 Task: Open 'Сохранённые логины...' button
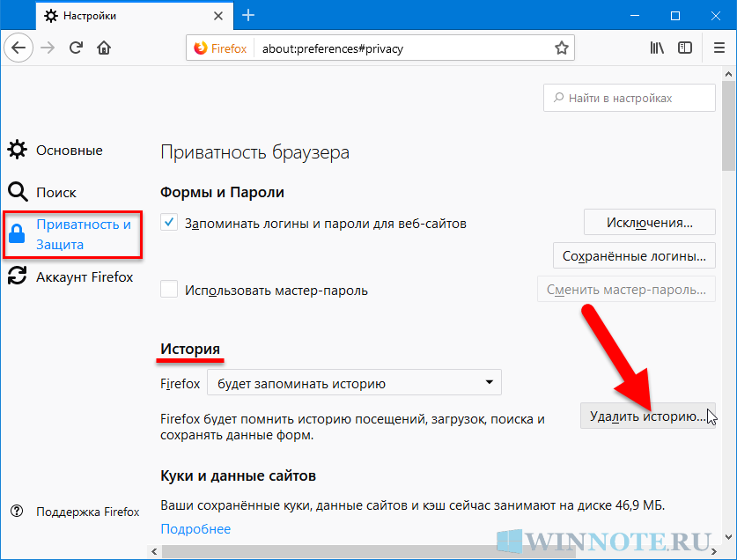[633, 256]
